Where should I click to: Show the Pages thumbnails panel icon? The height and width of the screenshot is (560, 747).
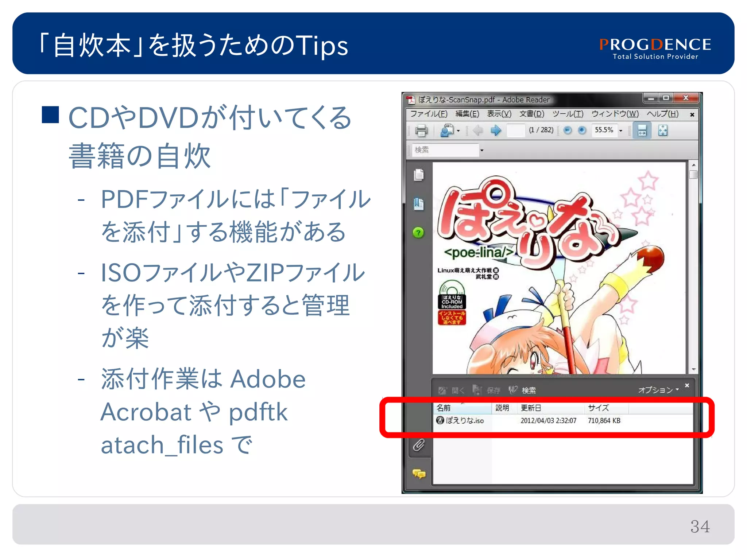419,175
